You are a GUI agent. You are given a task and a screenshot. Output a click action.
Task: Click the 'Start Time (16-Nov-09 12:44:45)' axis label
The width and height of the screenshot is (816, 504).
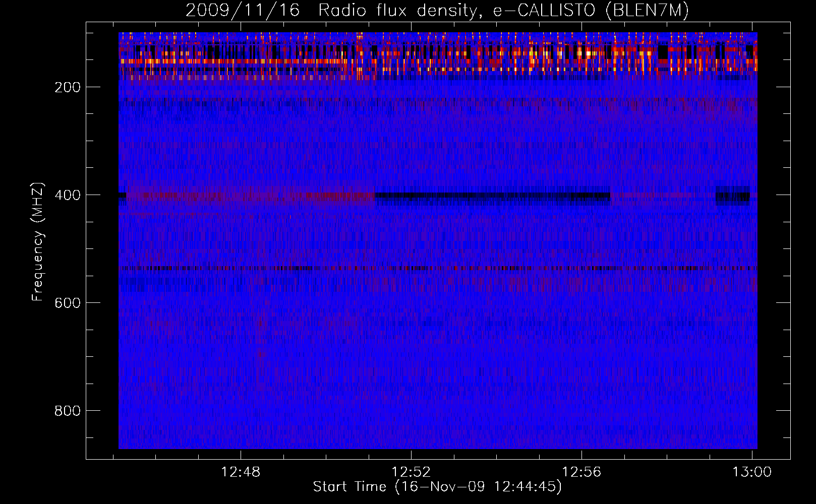click(437, 487)
